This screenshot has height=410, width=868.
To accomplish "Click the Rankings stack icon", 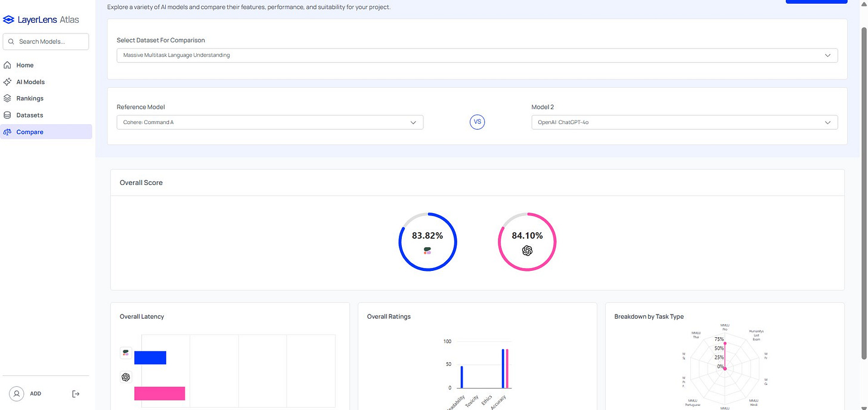I will point(8,98).
